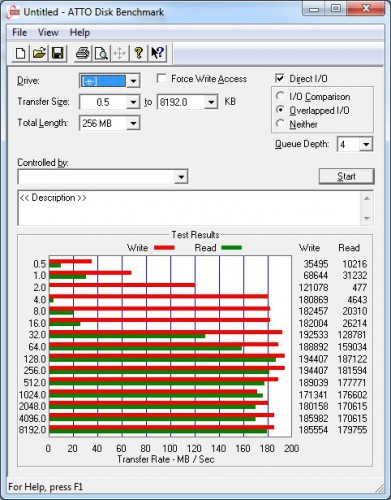This screenshot has width=391, height=500.
Task: Select the Overlapped I/O radio option
Action: pyautogui.click(x=280, y=110)
